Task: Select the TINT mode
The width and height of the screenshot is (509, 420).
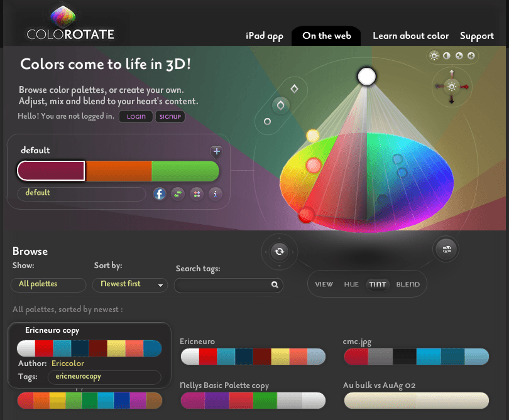Action: (x=378, y=284)
